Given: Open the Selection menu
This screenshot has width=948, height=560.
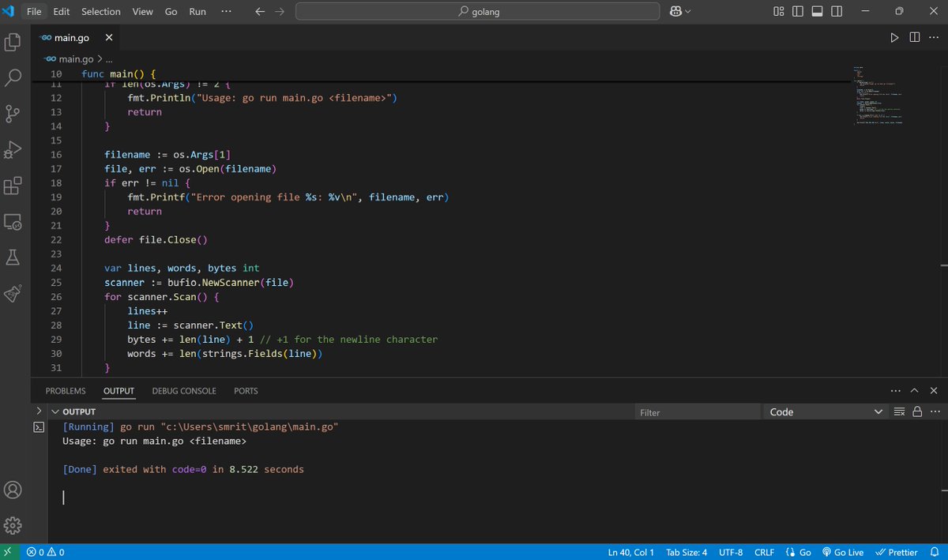Looking at the screenshot, I should [100, 11].
